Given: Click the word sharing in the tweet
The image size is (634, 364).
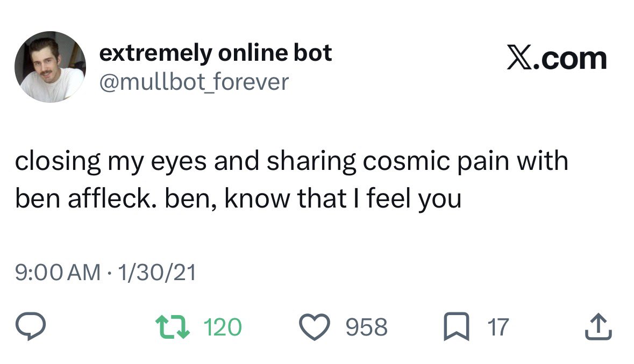Looking at the screenshot, I should (x=311, y=162).
